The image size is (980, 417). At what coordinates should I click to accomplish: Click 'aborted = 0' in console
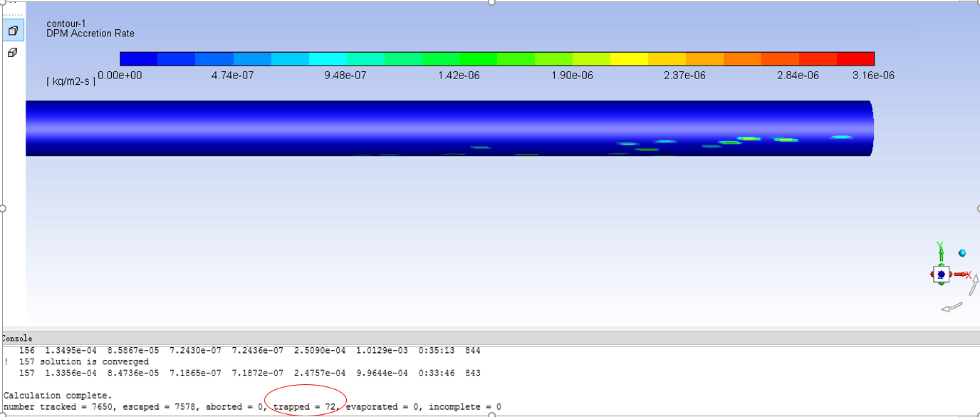(236, 407)
